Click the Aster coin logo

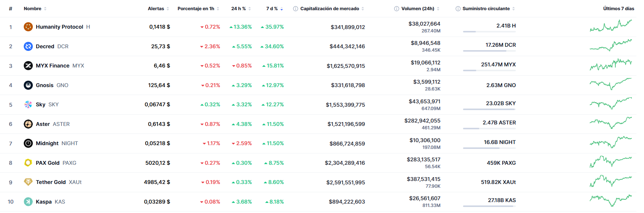point(28,124)
